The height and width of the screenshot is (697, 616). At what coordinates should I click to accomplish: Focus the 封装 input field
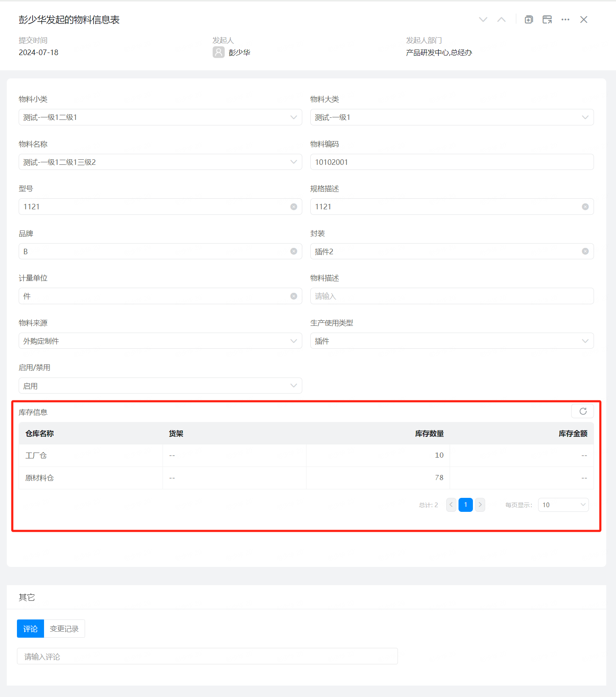(x=452, y=251)
